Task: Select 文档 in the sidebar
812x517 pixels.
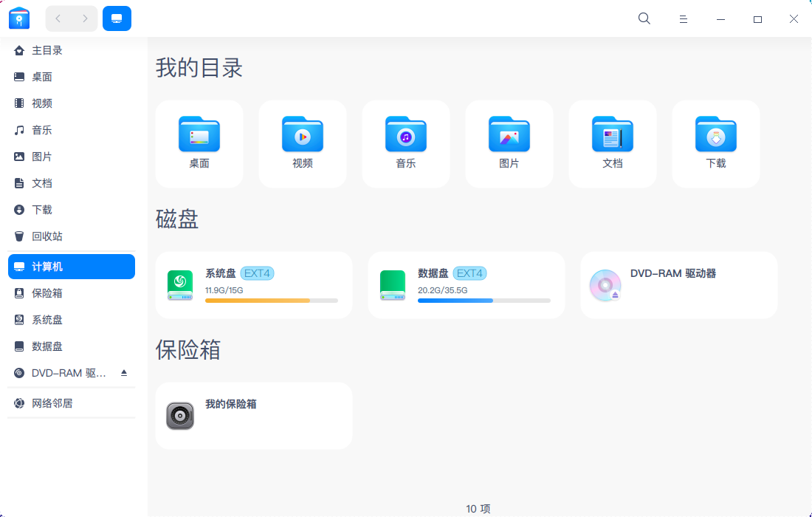Action: [x=72, y=183]
